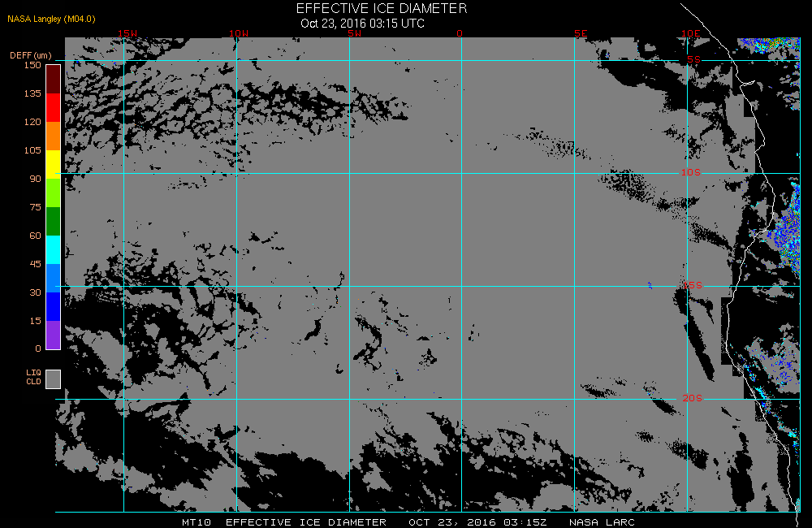Image resolution: width=812 pixels, height=528 pixels.
Task: Click the yellow 90-105 color band
Action: point(54,165)
